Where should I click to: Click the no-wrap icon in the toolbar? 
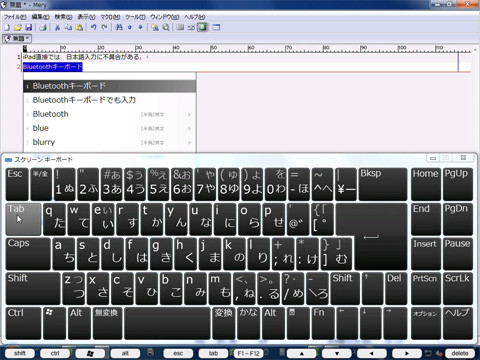point(180,27)
